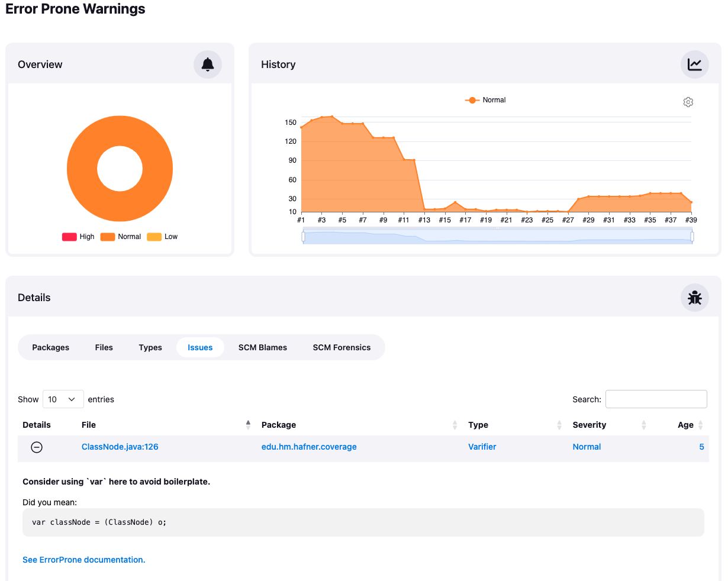Open the chart settings gear on History chart

click(x=688, y=102)
